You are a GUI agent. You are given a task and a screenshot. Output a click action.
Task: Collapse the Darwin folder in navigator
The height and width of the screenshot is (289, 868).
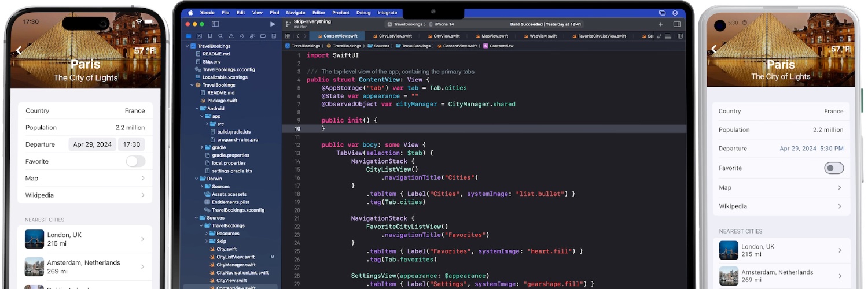coord(197,179)
